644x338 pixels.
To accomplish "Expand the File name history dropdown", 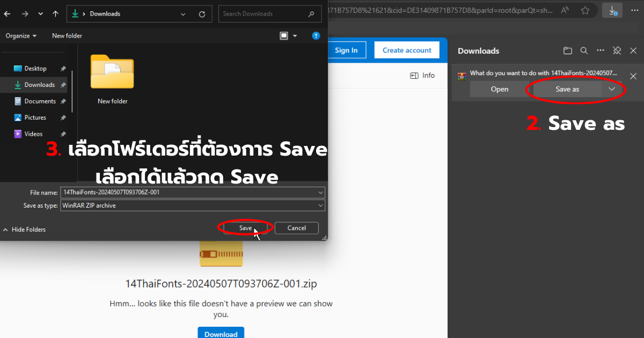I will [x=320, y=192].
